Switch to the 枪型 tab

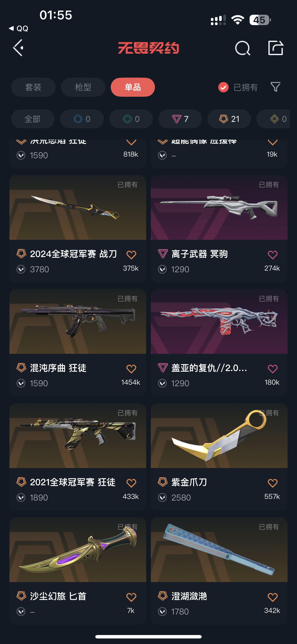[83, 87]
